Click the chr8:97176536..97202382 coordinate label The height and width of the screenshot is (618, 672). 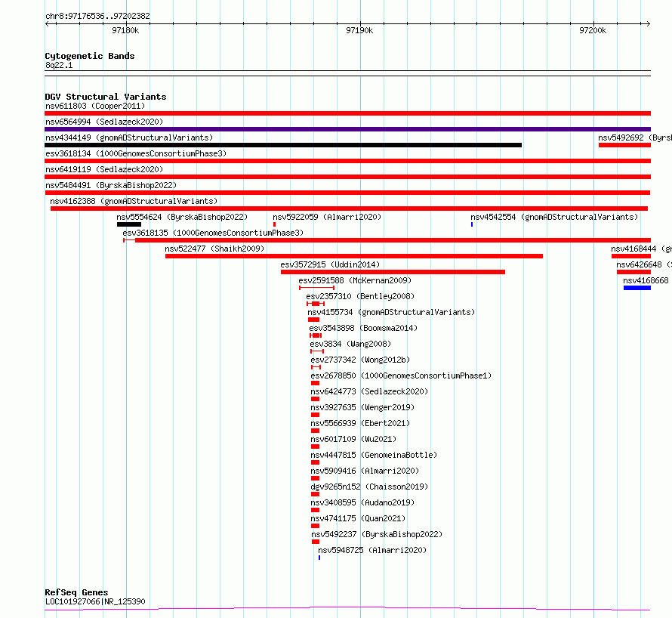(x=97, y=17)
